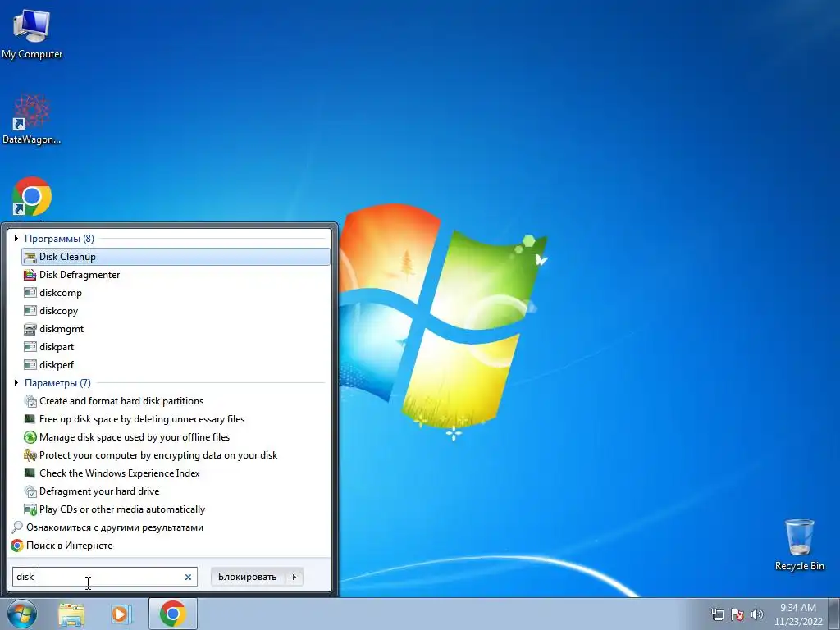Click the diskperf program icon

[30, 365]
